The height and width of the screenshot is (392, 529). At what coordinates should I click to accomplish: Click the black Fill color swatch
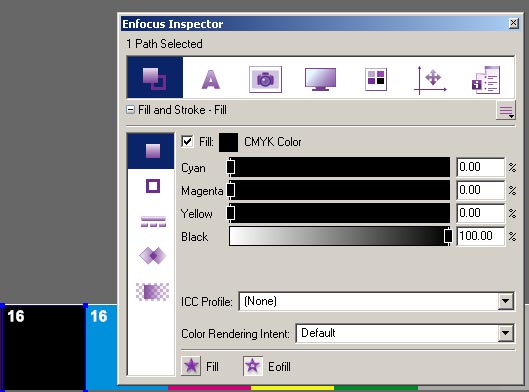pyautogui.click(x=228, y=142)
